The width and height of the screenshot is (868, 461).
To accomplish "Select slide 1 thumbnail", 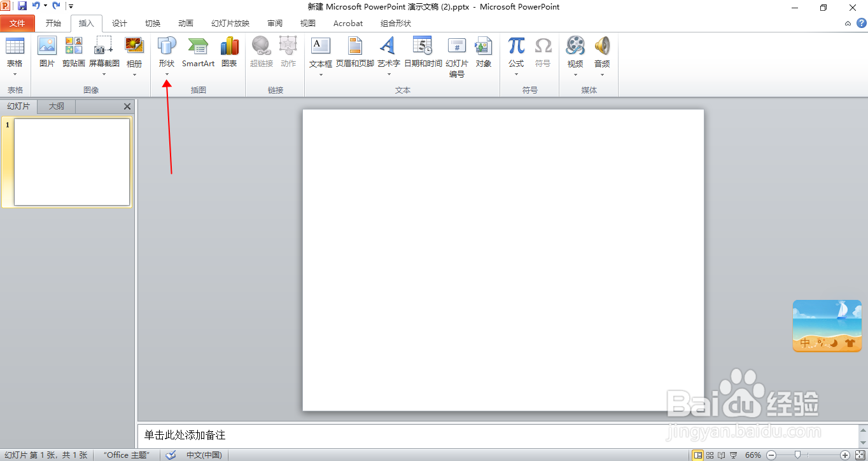I will coord(72,162).
